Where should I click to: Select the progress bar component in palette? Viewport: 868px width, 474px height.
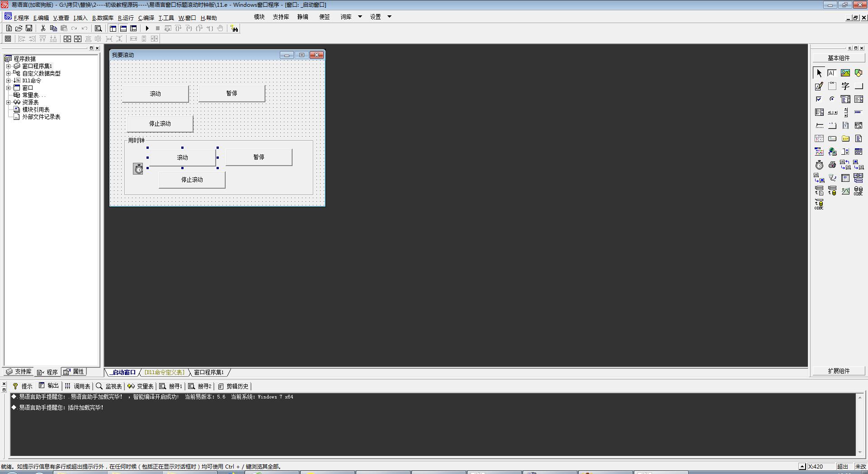coord(858,112)
